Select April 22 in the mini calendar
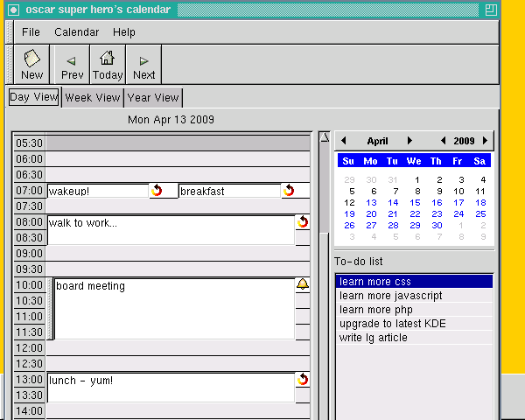This screenshot has height=420, width=525. (x=415, y=213)
